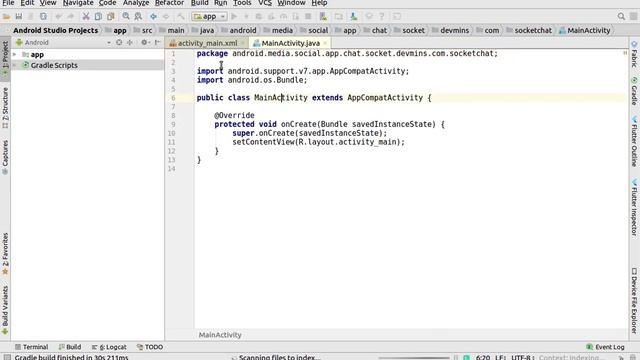Screen dimensions: 640x360
Task: Click the Stop toolbar icon
Action: coord(308,17)
